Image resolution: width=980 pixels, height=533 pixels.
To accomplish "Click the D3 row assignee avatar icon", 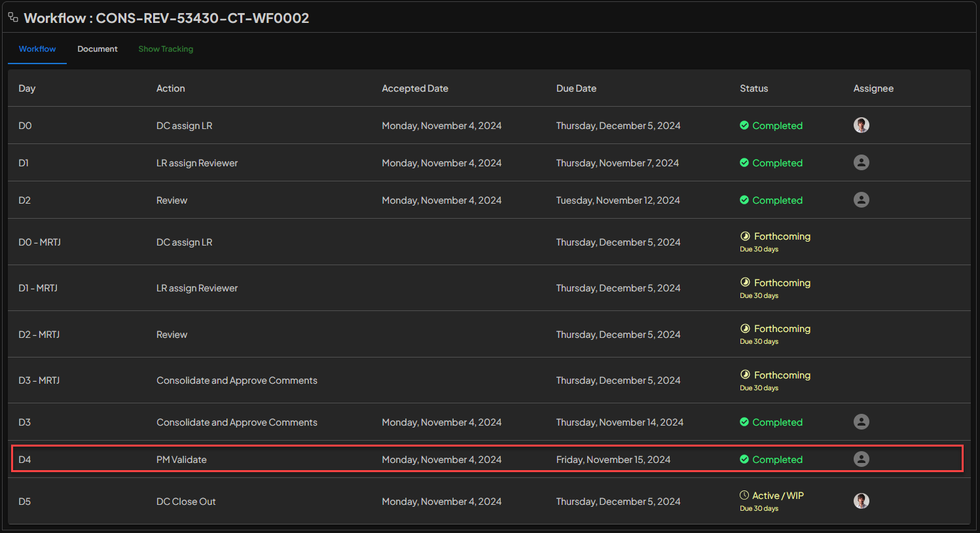I will (861, 422).
